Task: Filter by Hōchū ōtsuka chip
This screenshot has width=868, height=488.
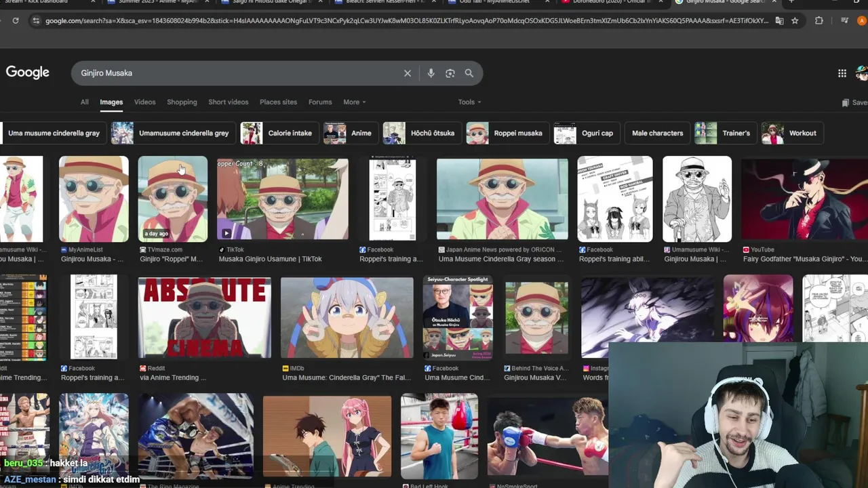Action: pos(422,134)
